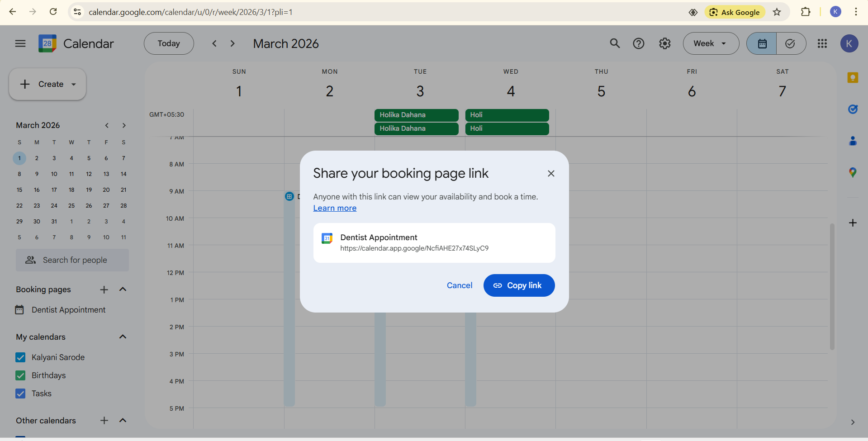The width and height of the screenshot is (868, 441).
Task: Toggle the Tasks calendar checkbox
Action: pyautogui.click(x=20, y=394)
